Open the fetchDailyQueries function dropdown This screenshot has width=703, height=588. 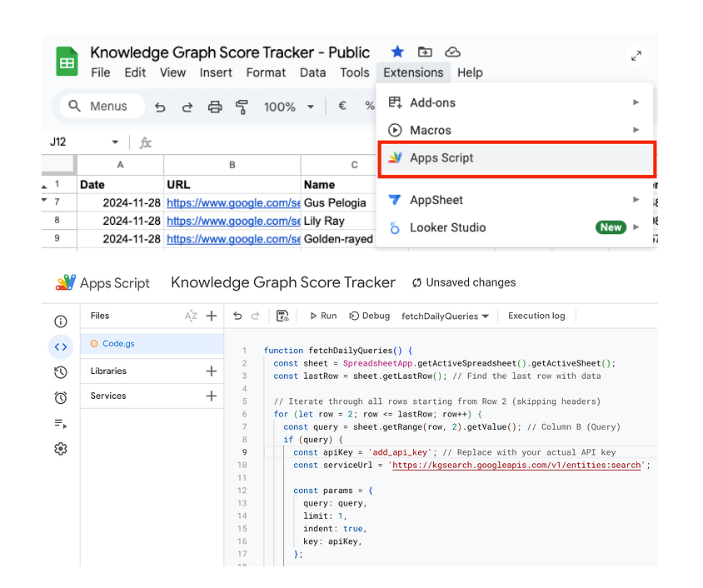tap(445, 316)
